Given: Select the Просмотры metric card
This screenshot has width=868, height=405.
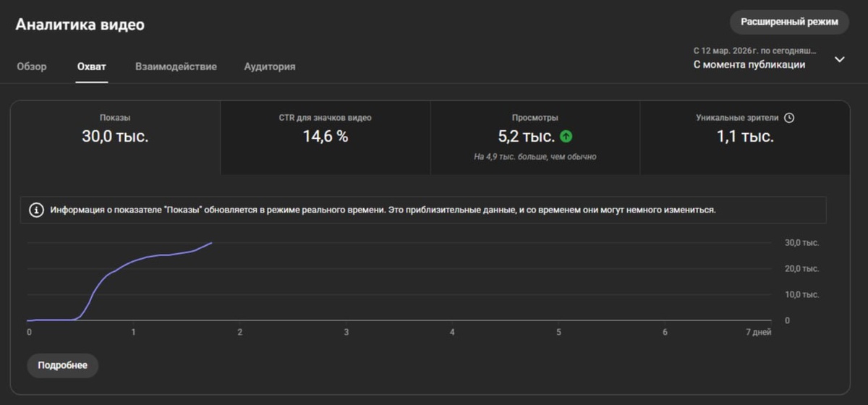Looking at the screenshot, I should [535, 137].
